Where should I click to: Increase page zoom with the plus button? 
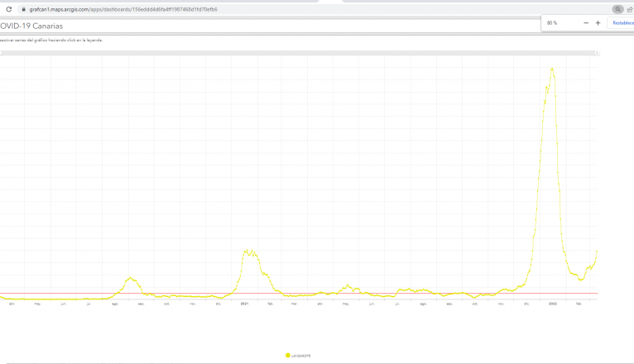598,23
